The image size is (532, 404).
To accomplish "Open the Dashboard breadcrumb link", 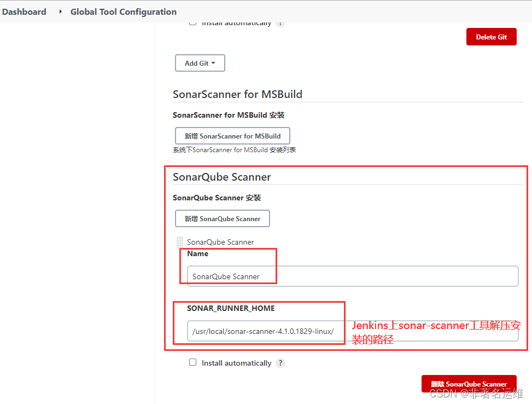I will 24,12.
